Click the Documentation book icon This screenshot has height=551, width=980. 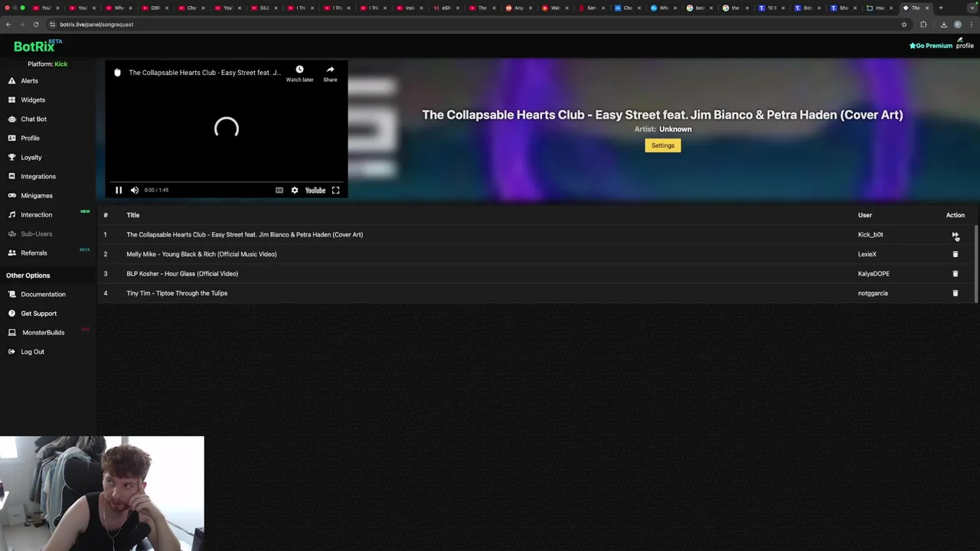tap(12, 294)
